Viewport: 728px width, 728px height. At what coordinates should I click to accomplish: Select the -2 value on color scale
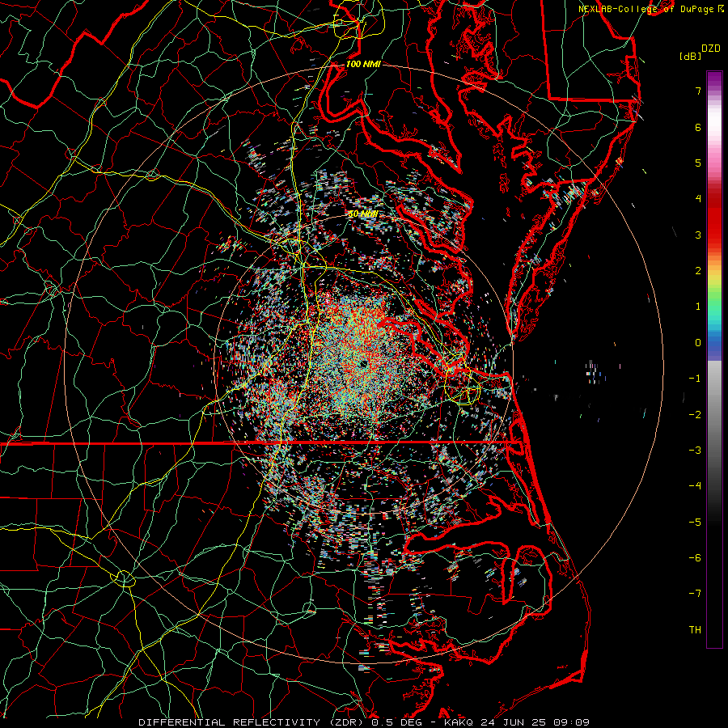695,415
